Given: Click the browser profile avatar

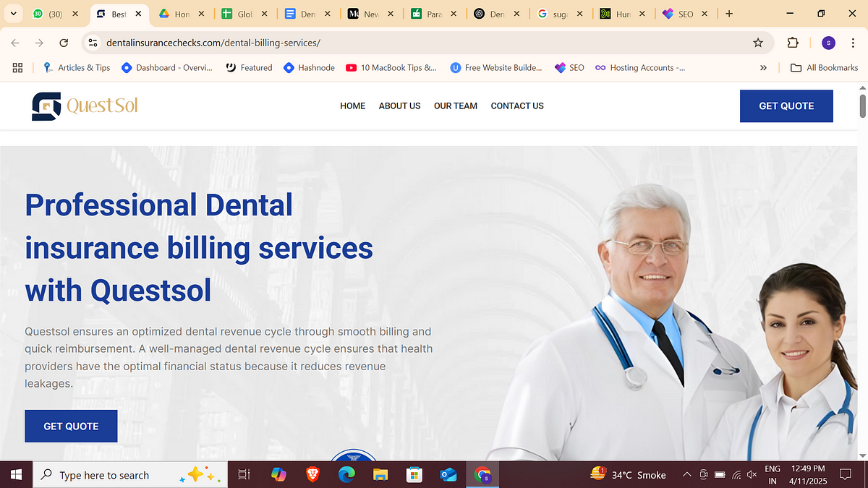Looking at the screenshot, I should (x=827, y=43).
